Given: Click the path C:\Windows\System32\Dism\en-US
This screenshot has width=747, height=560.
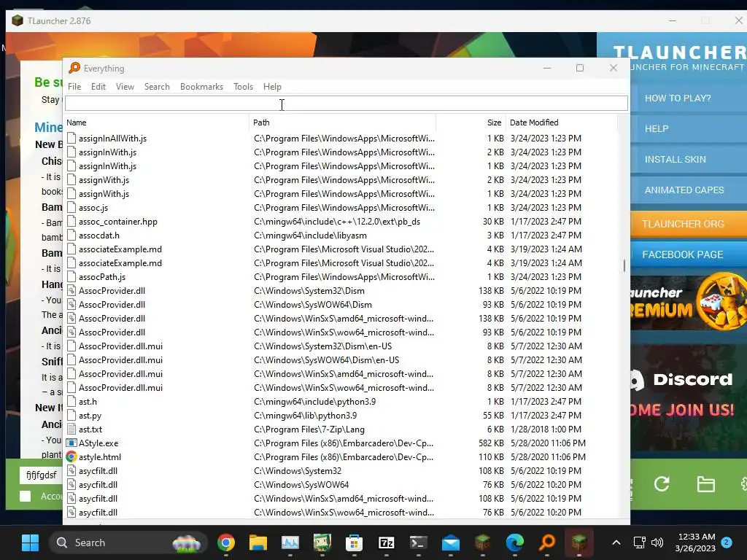Looking at the screenshot, I should [x=323, y=346].
